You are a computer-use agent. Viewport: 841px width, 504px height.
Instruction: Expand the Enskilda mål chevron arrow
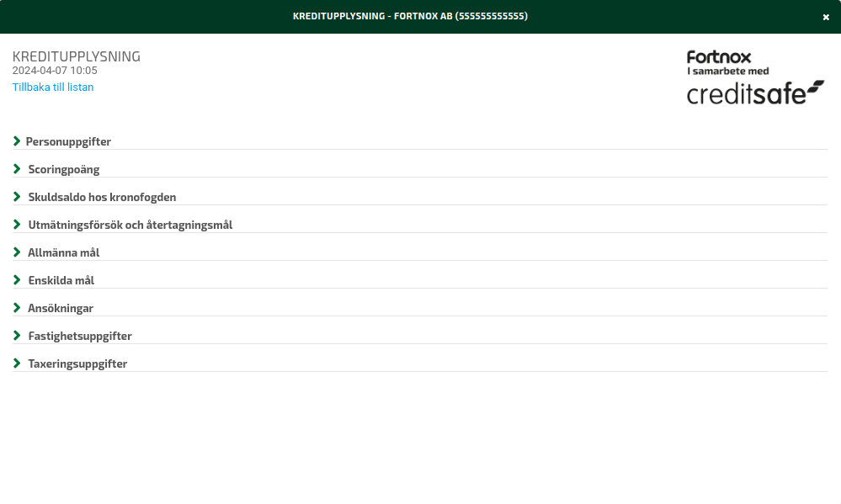click(17, 280)
